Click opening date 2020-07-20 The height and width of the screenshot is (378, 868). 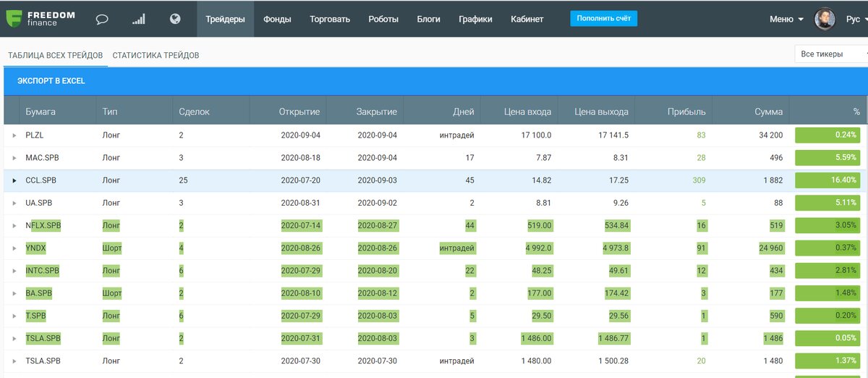pyautogui.click(x=300, y=180)
